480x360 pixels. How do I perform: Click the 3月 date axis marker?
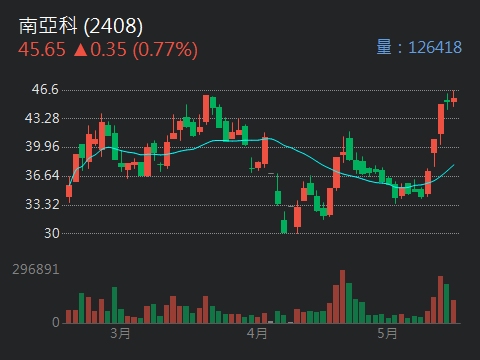[x=120, y=333]
